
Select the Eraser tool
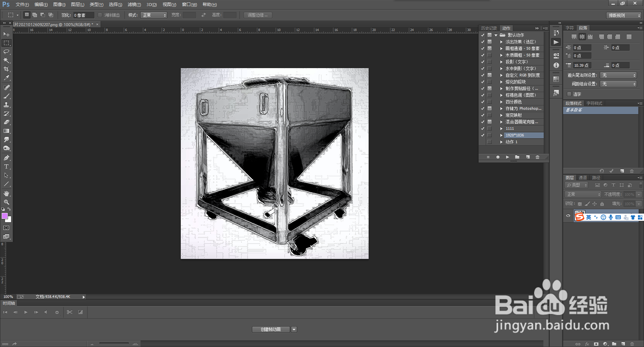click(6, 122)
